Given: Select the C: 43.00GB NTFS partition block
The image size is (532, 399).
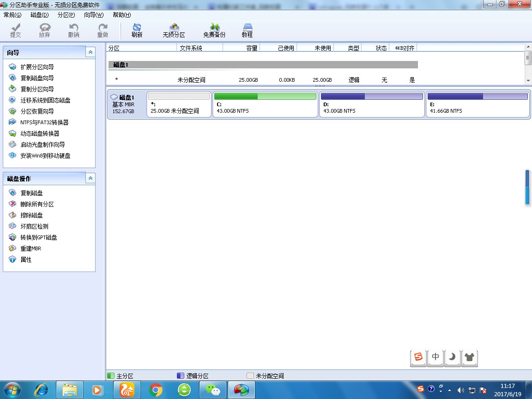Looking at the screenshot, I should 265,104.
